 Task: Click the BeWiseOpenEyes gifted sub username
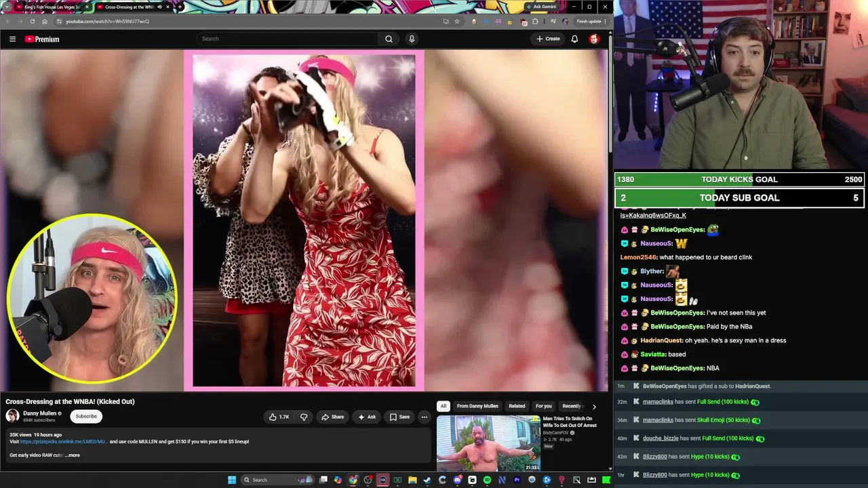pos(665,386)
